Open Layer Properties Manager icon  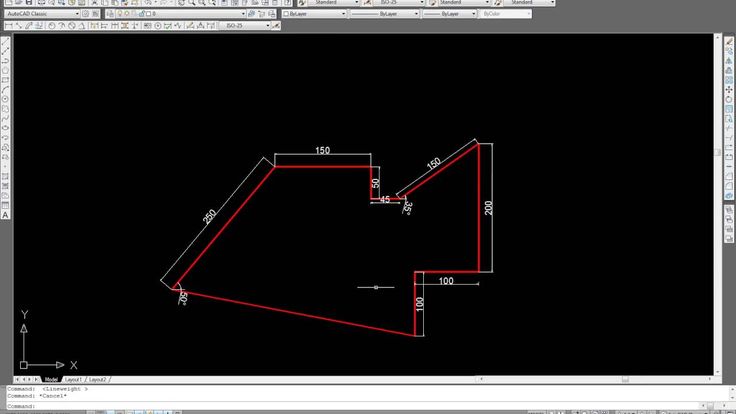[110, 14]
